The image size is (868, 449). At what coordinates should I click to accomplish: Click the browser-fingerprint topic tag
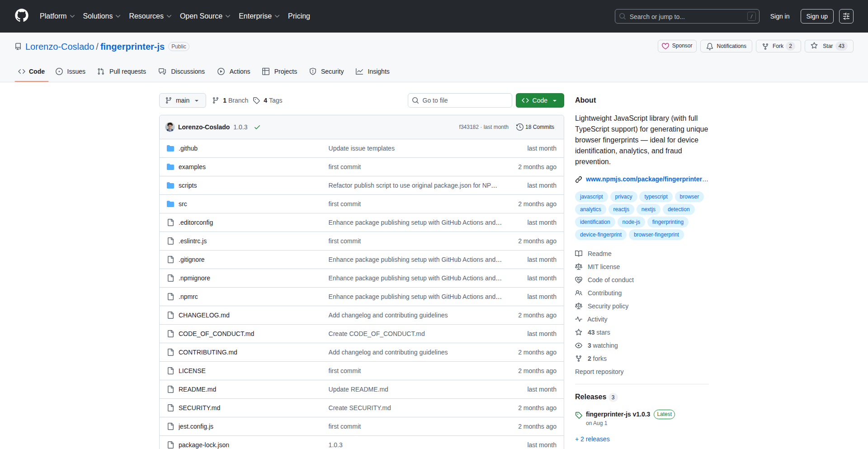(x=656, y=235)
